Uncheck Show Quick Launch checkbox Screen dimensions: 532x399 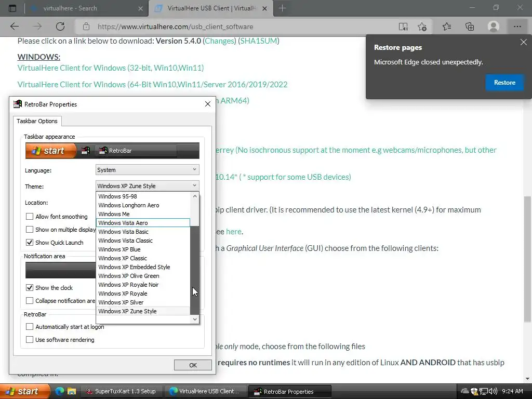[30, 242]
